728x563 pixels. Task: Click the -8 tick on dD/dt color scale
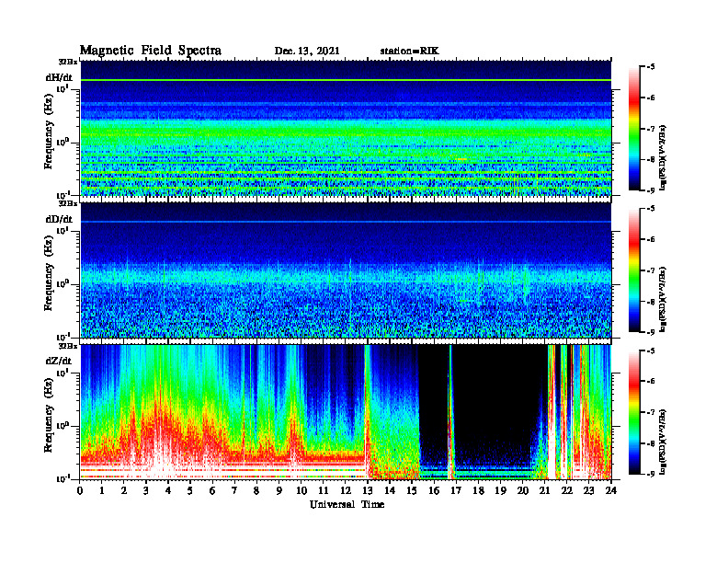(x=651, y=302)
